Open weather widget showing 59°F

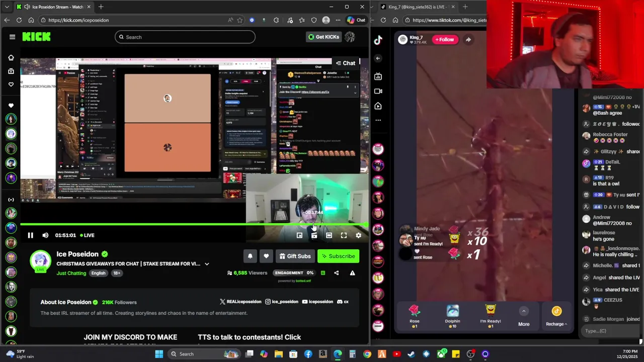click(x=20, y=354)
